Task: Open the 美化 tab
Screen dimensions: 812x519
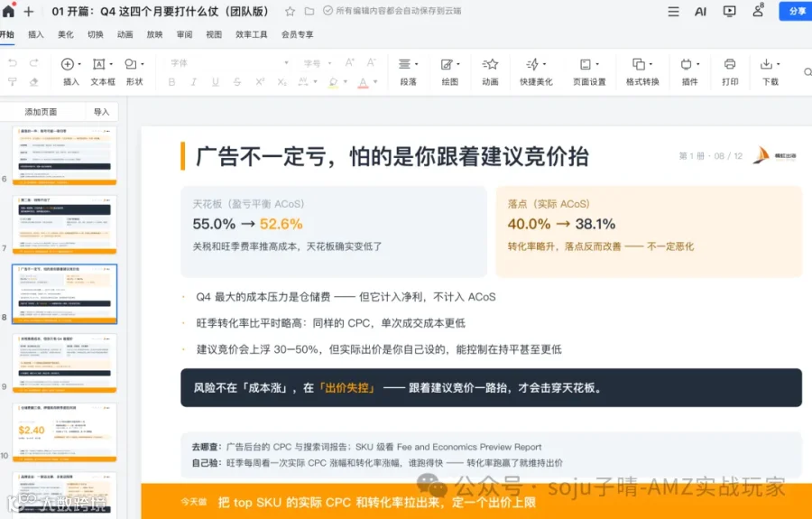Action: pos(65,34)
